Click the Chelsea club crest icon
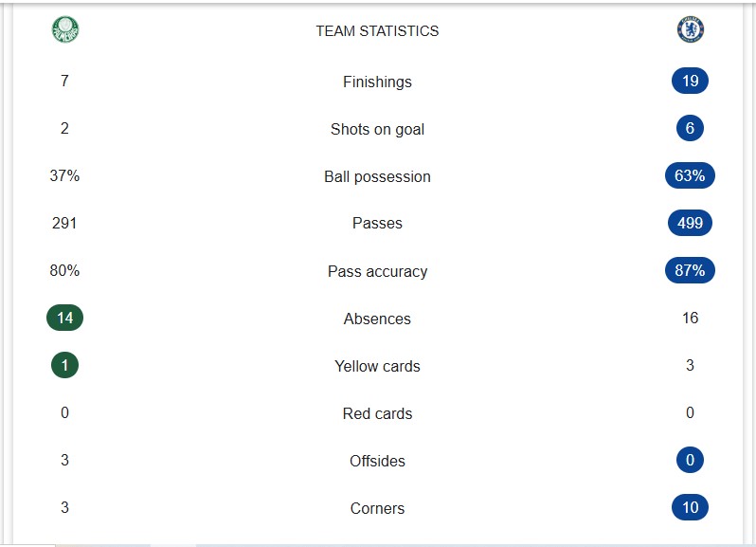Image resolution: width=756 pixels, height=547 pixels. pyautogui.click(x=690, y=30)
